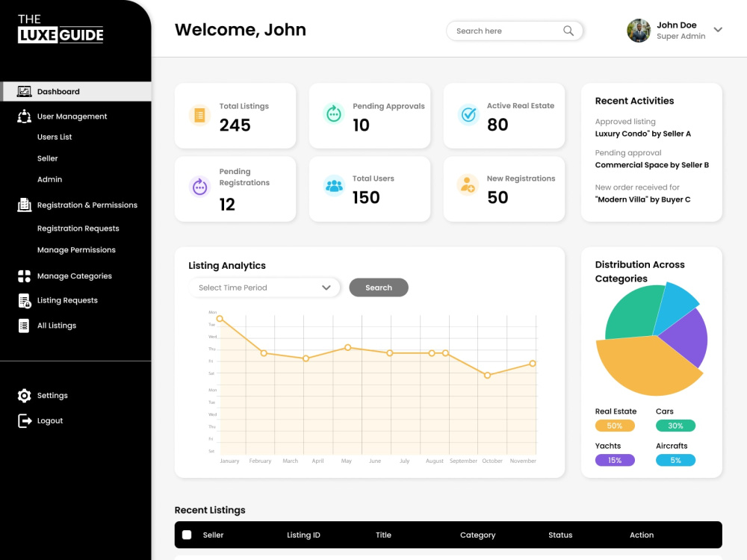Image resolution: width=747 pixels, height=560 pixels.
Task: Click the Pending Registrations purple icon
Action: [199, 187]
